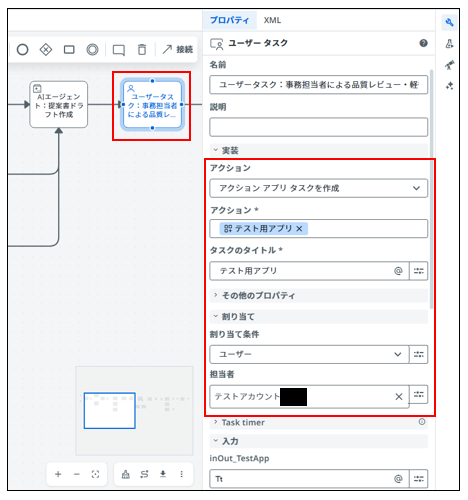Open the 割り当て条件 ユーザー dropdown

(x=309, y=354)
